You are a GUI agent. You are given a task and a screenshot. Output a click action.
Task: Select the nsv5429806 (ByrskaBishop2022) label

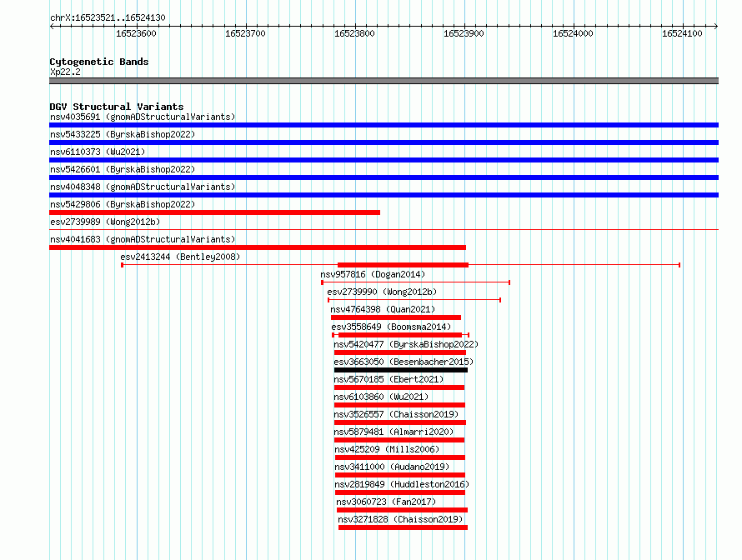click(x=123, y=204)
